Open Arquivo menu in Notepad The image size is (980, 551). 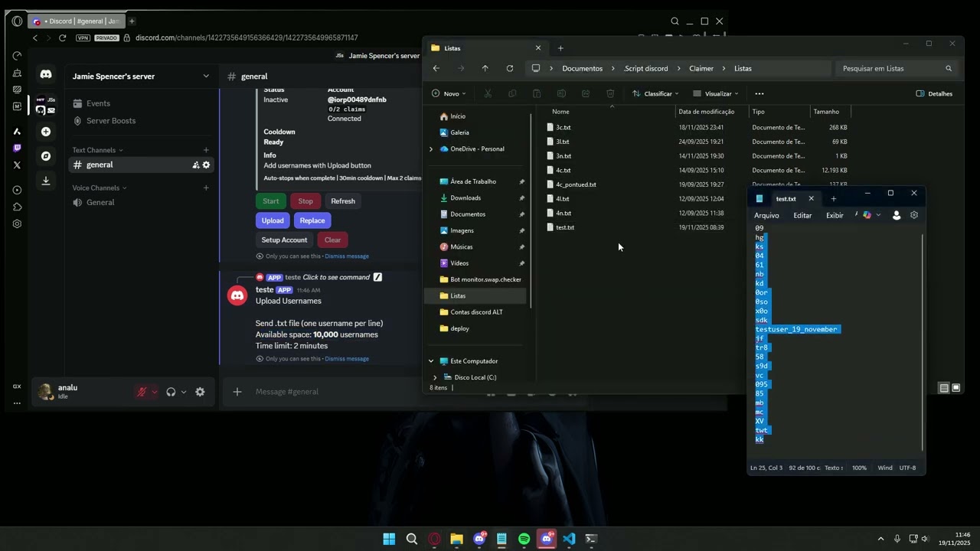pos(766,215)
